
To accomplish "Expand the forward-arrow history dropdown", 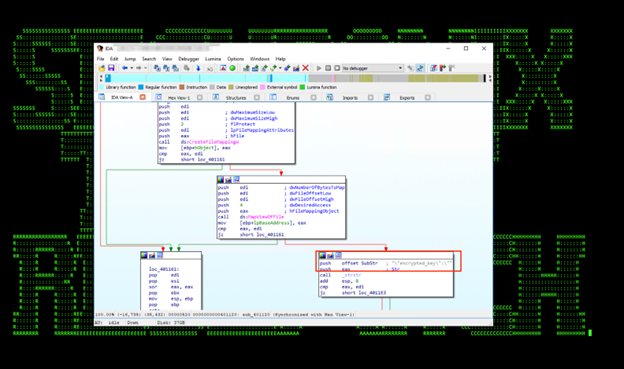I will coord(145,68).
